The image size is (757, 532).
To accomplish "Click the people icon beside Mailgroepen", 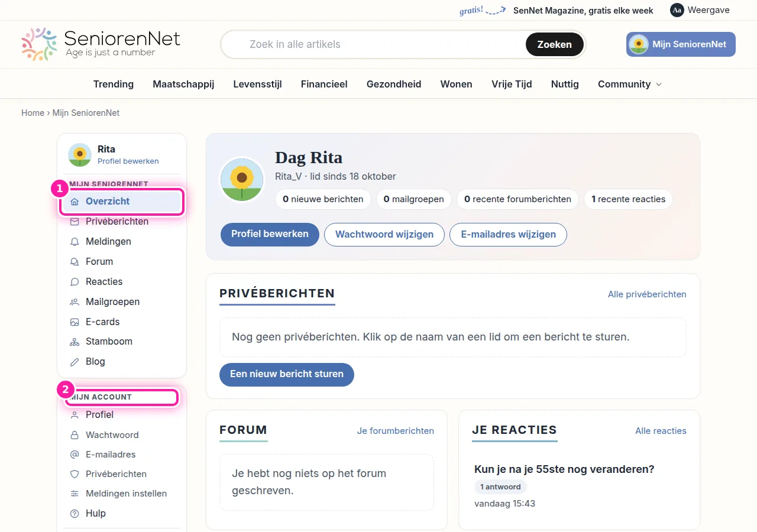I will point(75,302).
